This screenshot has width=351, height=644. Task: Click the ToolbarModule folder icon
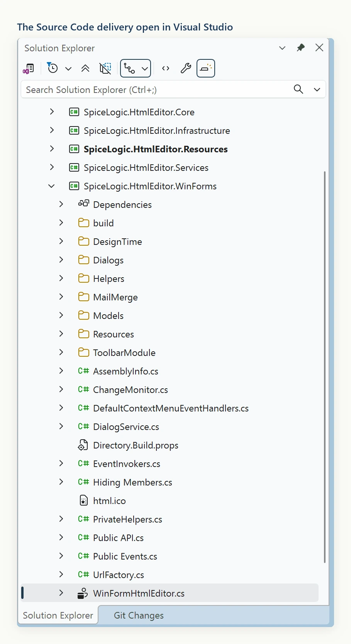[83, 352]
